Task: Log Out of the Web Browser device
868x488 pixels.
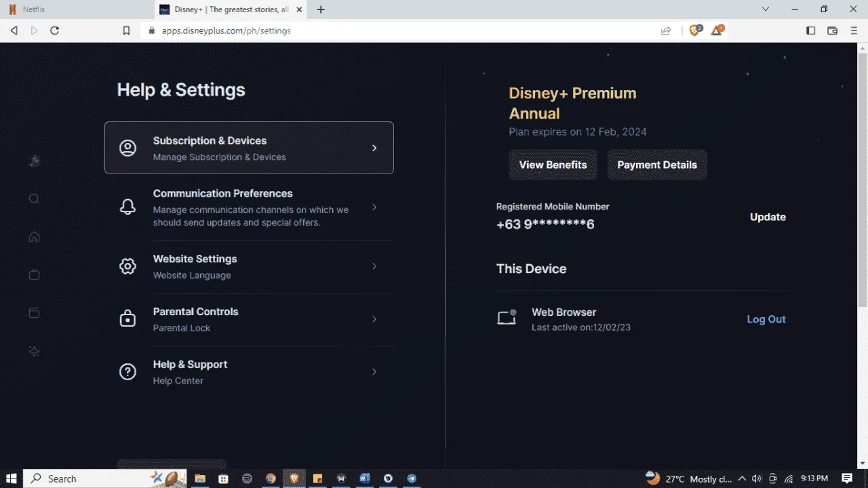Action: (766, 319)
